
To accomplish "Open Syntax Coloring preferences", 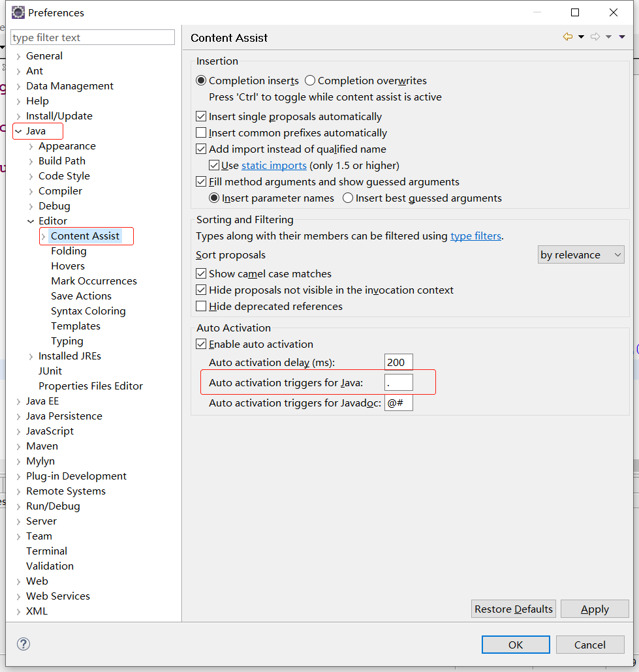I will click(x=88, y=311).
